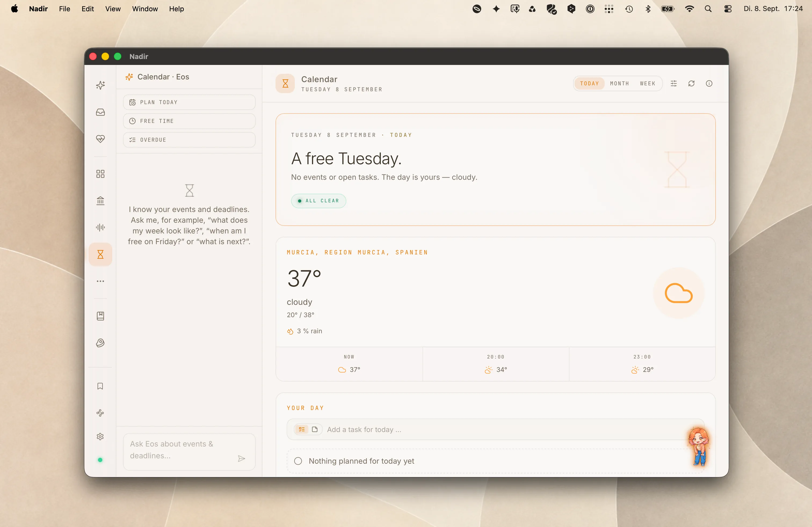Refresh the calendar with sync icon
This screenshot has height=527, width=812.
point(691,83)
